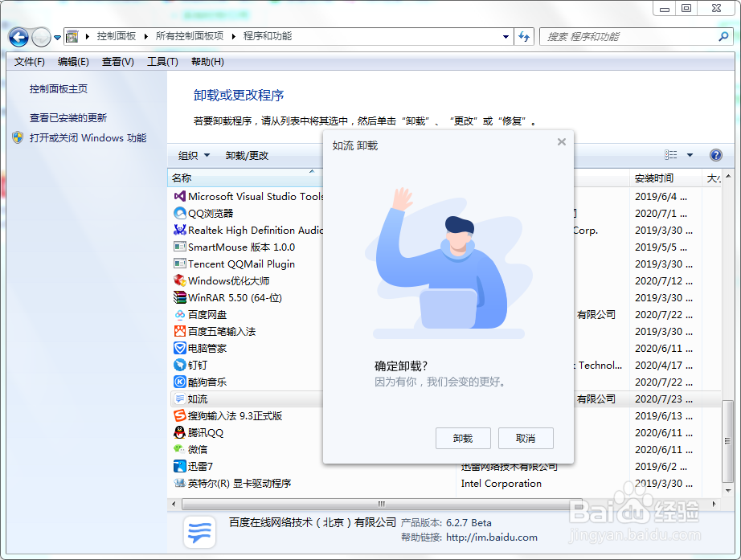This screenshot has height=560, width=741.
Task: Open recent pages dropdown next to navigation arrows
Action: point(57,37)
